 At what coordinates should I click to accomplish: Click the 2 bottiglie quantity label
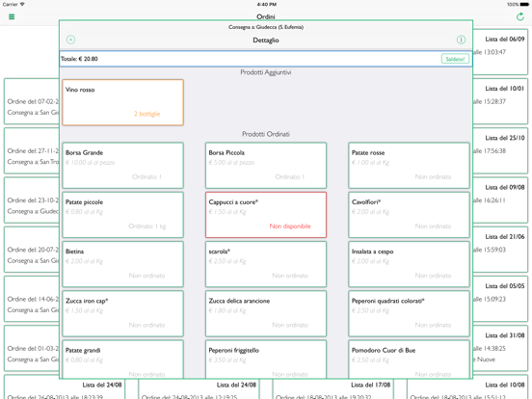tap(146, 114)
